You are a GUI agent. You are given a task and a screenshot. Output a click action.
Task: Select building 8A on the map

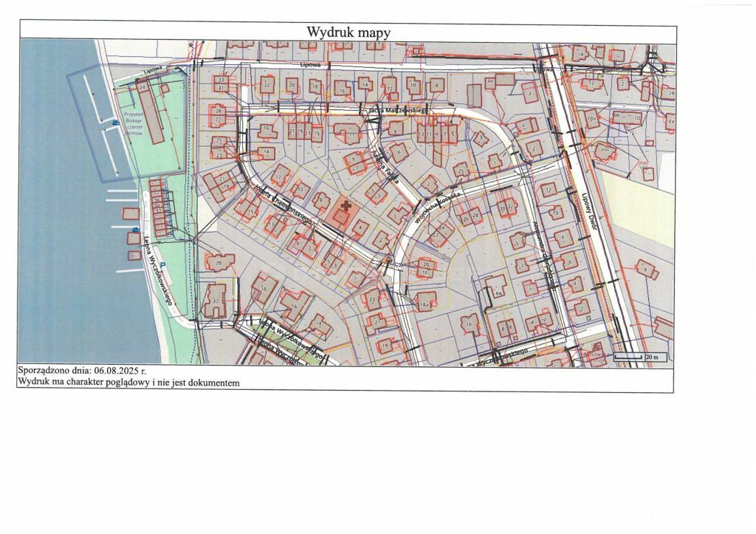coord(498,293)
